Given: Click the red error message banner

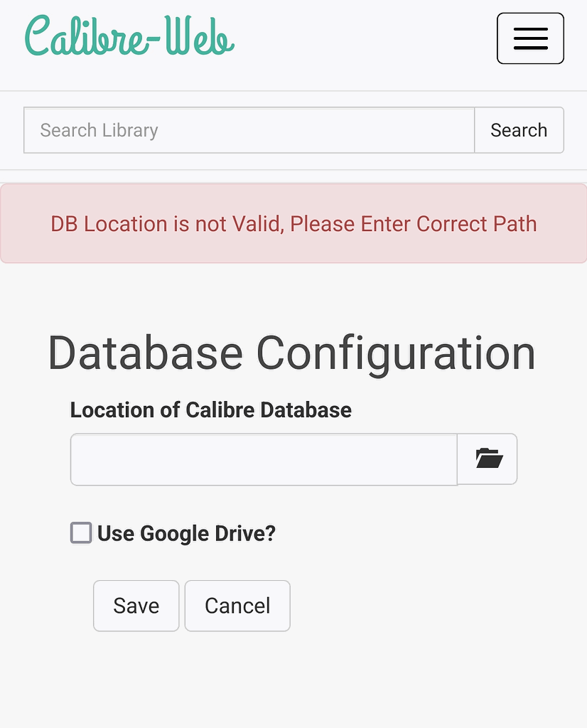Looking at the screenshot, I should 293,224.
